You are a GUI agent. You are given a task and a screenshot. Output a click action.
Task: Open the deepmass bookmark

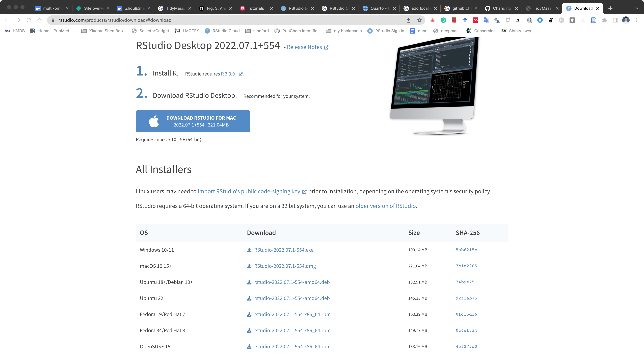(447, 31)
